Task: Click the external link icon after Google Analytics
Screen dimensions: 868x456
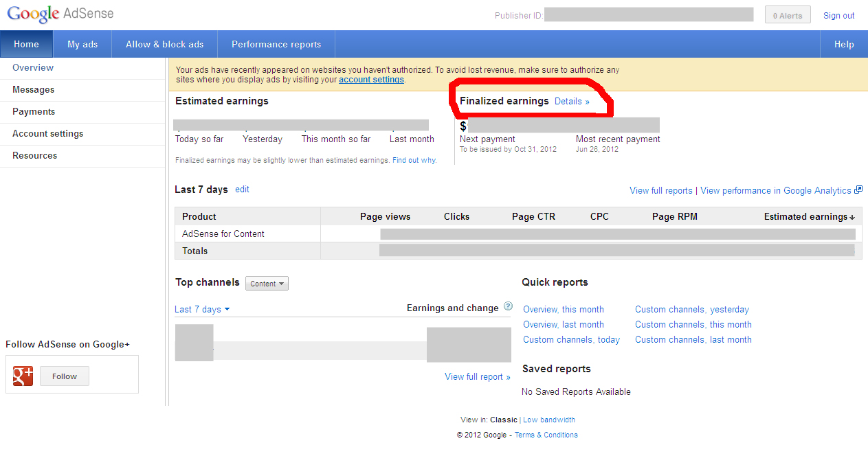Action: tap(858, 190)
